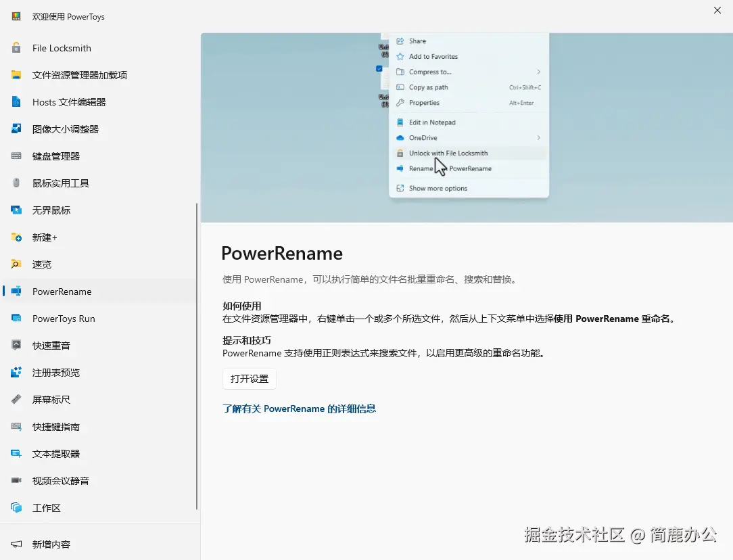Click the Image Resizer icon

click(x=16, y=129)
